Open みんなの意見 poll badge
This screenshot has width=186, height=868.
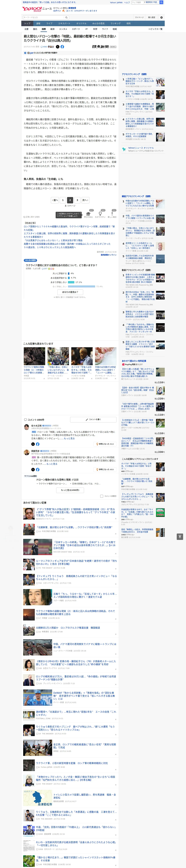pyautogui.click(x=30, y=260)
